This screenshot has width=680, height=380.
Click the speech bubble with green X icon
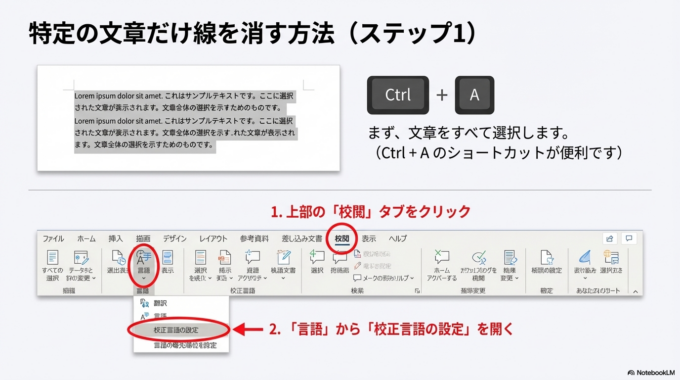tap(441, 257)
